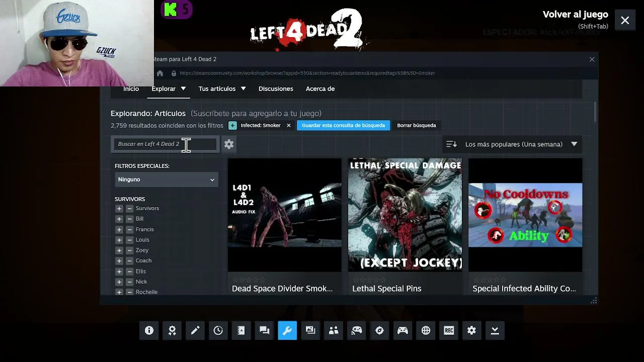
Task: Click the steamcommunity.com URL address bar
Action: [x=307, y=73]
